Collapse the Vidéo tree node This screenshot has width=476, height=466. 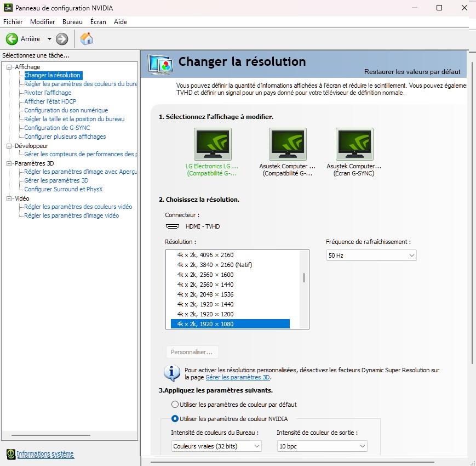(x=9, y=198)
